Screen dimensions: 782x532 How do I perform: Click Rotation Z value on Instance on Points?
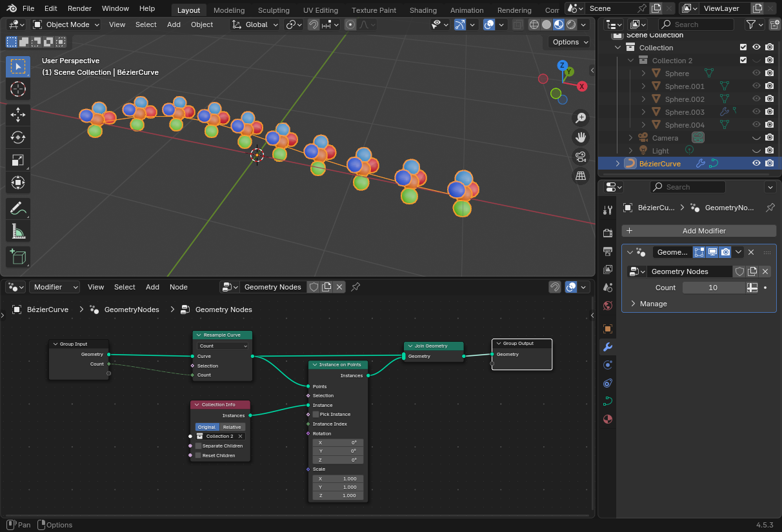pyautogui.click(x=338, y=460)
